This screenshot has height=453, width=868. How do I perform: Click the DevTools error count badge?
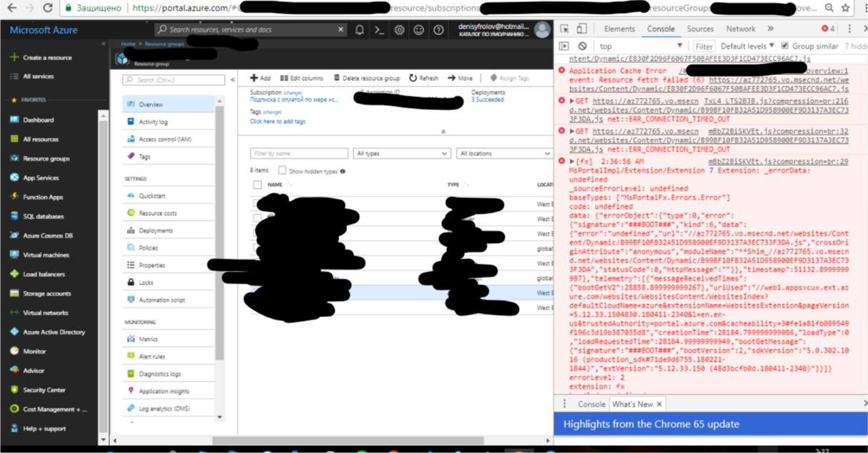click(x=828, y=29)
